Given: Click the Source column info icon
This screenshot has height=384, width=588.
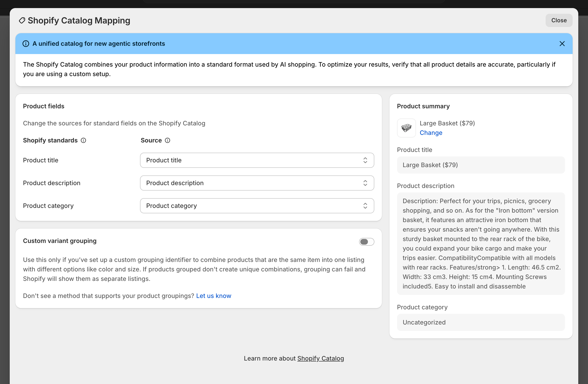Looking at the screenshot, I should click(167, 141).
